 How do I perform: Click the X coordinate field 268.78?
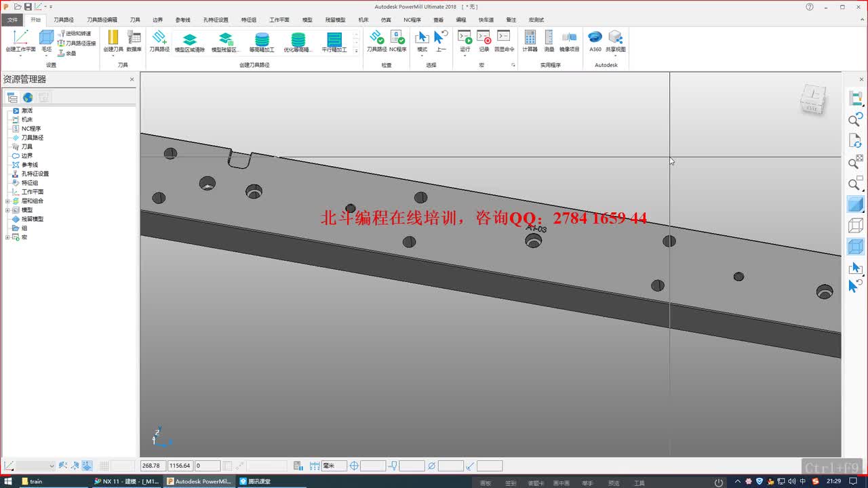[153, 466]
